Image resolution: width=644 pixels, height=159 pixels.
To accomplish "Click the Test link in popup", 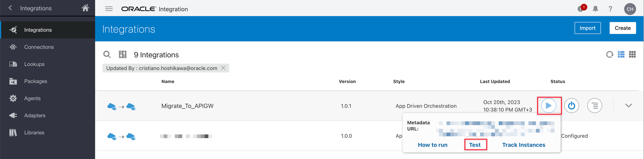I will click(475, 145).
